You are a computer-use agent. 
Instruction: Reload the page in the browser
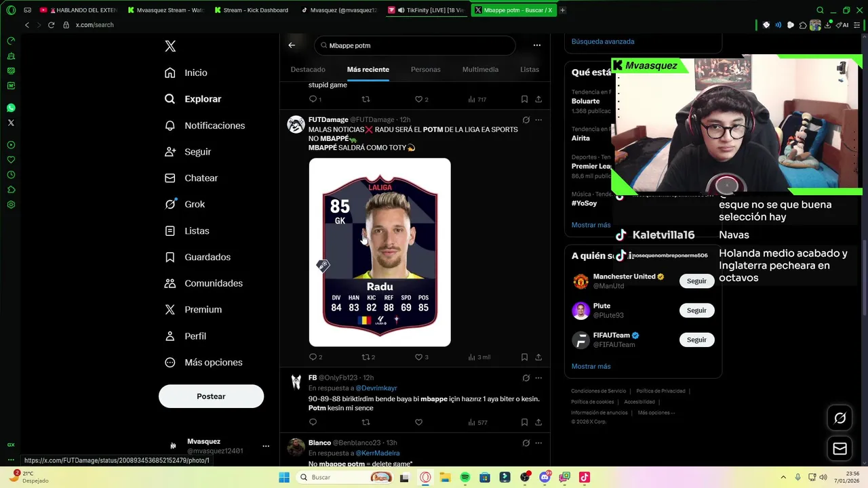51,25
